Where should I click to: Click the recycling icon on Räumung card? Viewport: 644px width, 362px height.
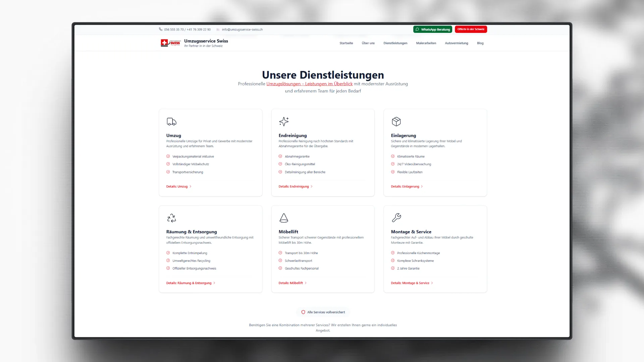[171, 218]
